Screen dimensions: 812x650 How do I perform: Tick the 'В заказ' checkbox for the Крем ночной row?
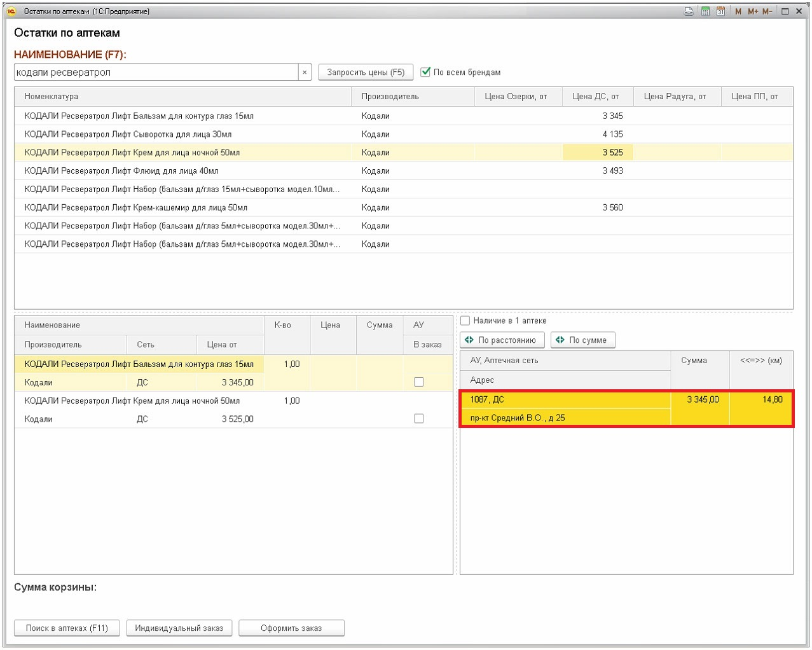click(418, 418)
